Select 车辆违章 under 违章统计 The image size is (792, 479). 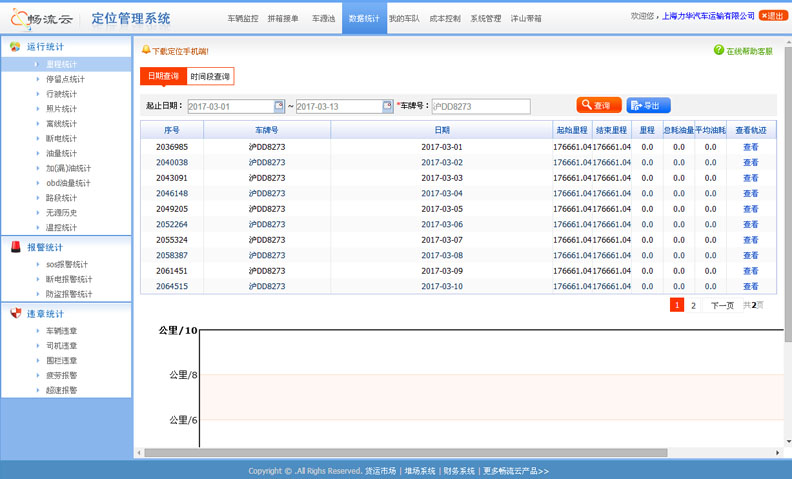point(61,331)
